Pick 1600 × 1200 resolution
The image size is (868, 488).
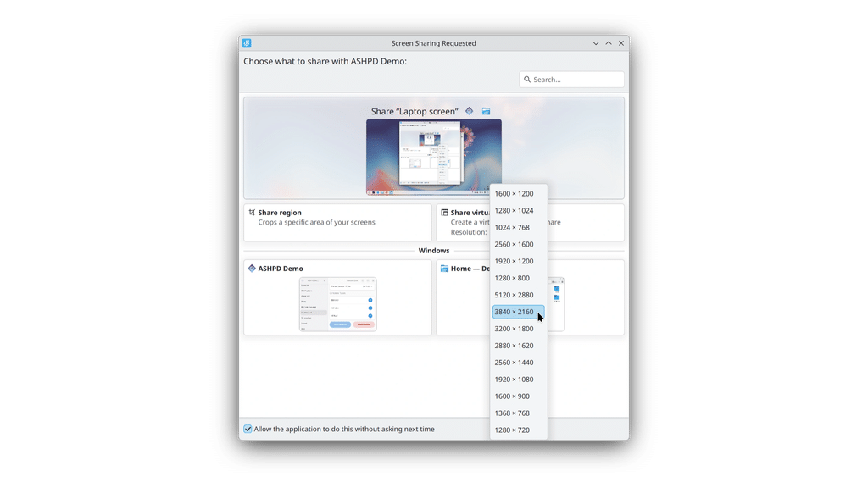(519, 194)
